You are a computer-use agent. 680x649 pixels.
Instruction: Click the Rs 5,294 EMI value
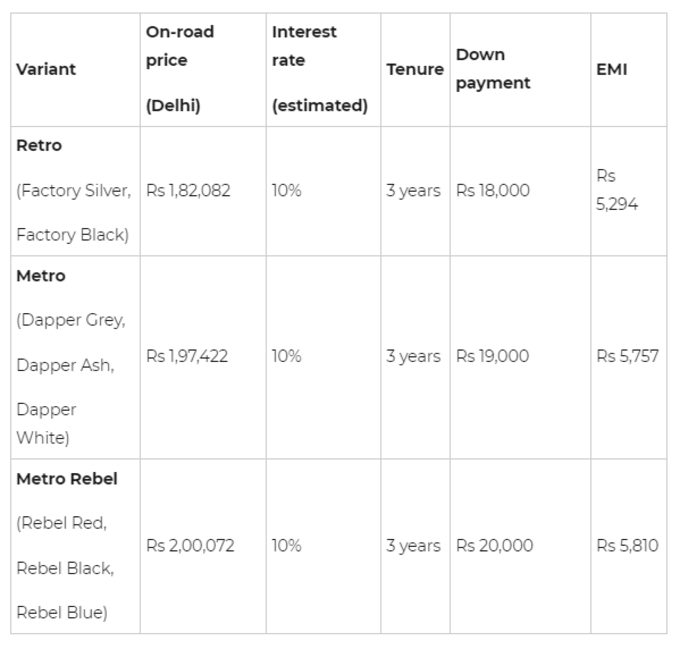[617, 190]
